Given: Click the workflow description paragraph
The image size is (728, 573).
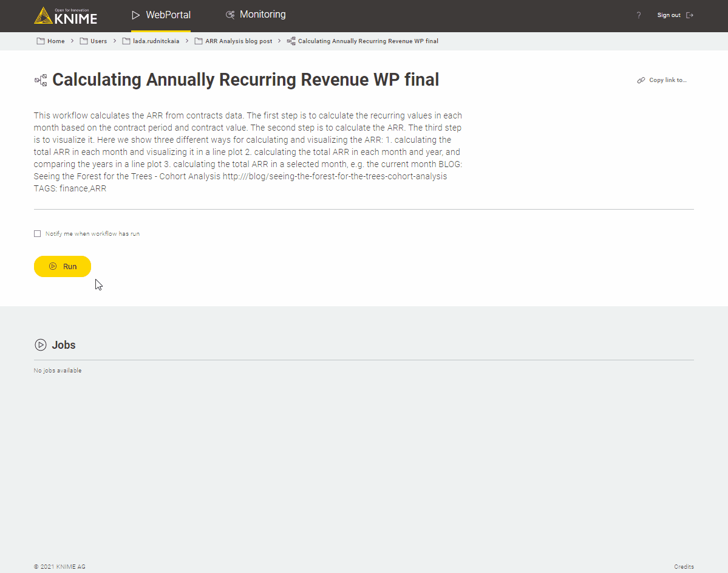Looking at the screenshot, I should pyautogui.click(x=248, y=152).
